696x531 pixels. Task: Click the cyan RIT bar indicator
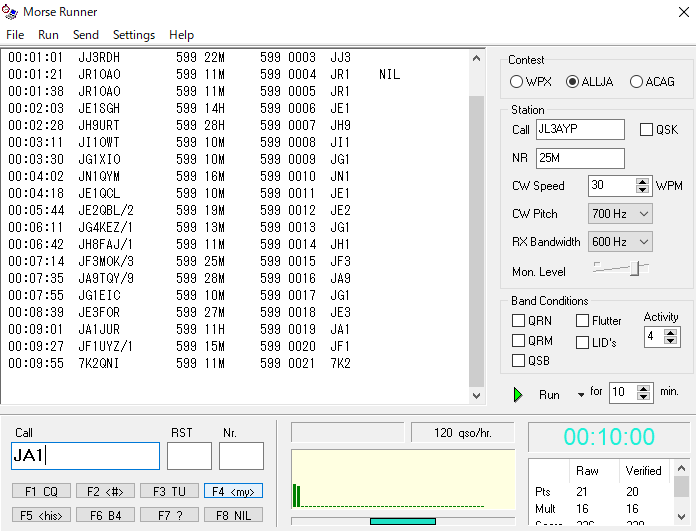tap(403, 522)
